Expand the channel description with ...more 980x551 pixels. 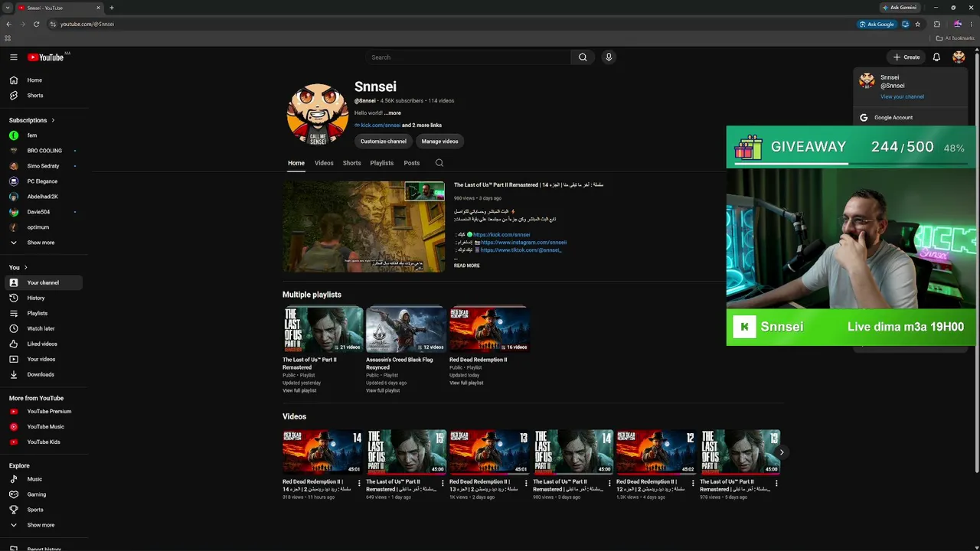[393, 113]
